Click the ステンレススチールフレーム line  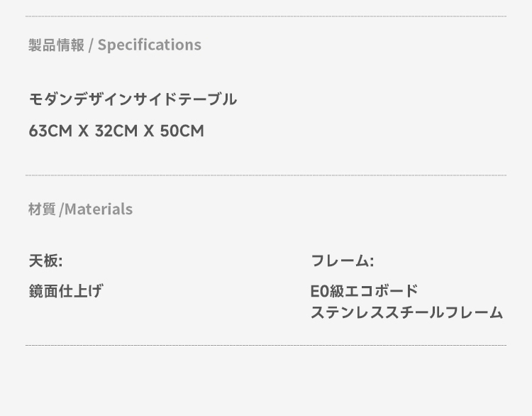pyautogui.click(x=406, y=312)
